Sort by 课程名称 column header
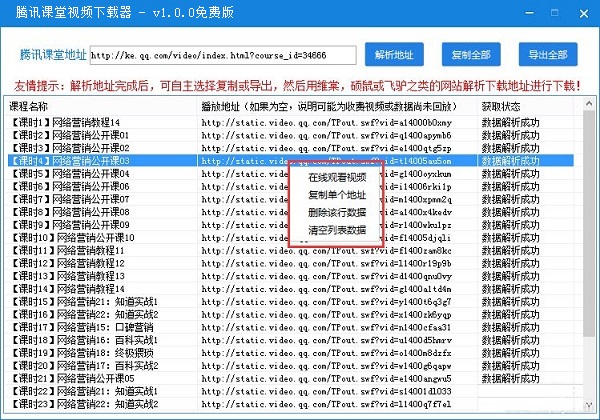600x420 pixels. (x=101, y=106)
